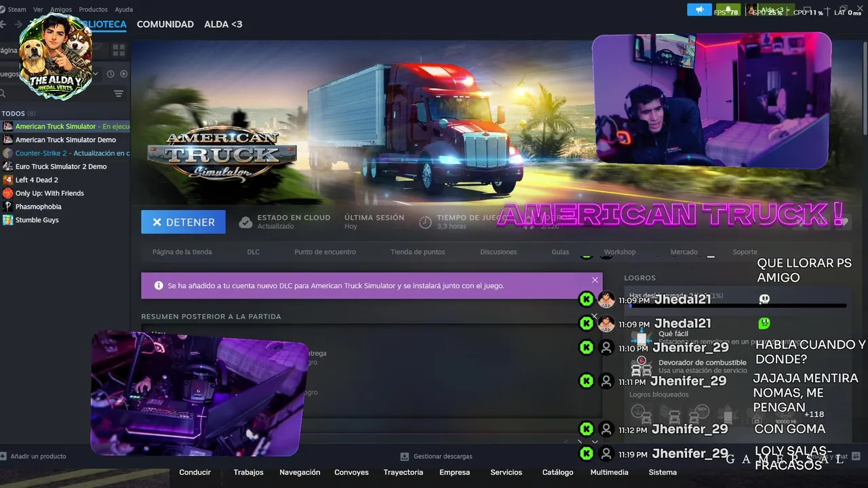This screenshot has width=868, height=488.
Task: Open the Workshop link
Action: pyautogui.click(x=620, y=251)
